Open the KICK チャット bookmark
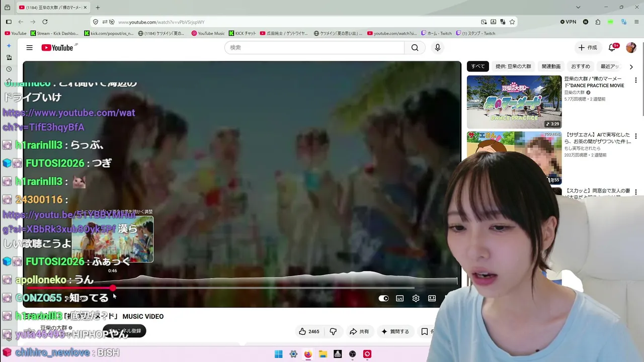 [x=243, y=34]
